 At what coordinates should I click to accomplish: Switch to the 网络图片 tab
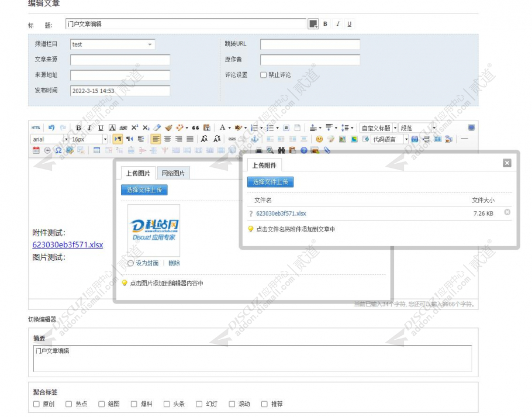coord(173,173)
